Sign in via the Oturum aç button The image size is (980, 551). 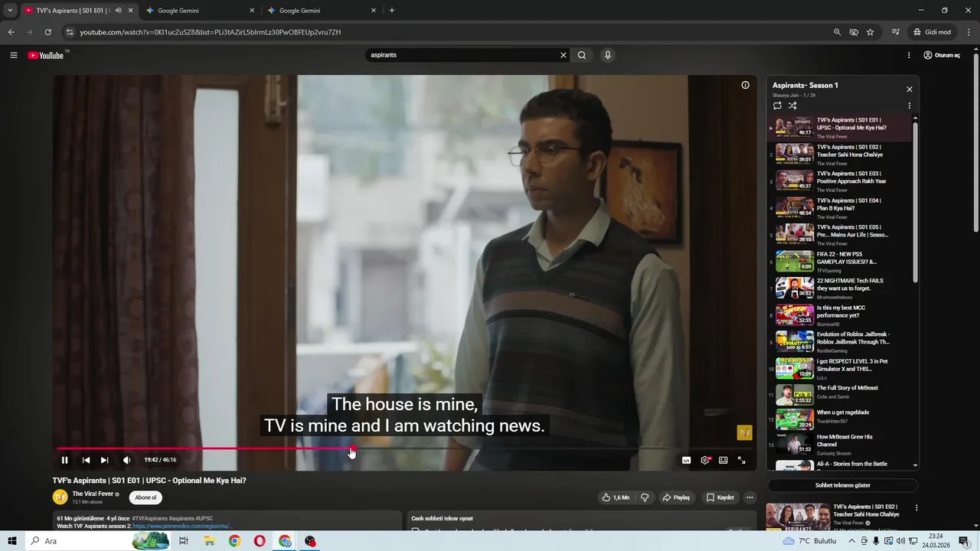pyautogui.click(x=942, y=55)
